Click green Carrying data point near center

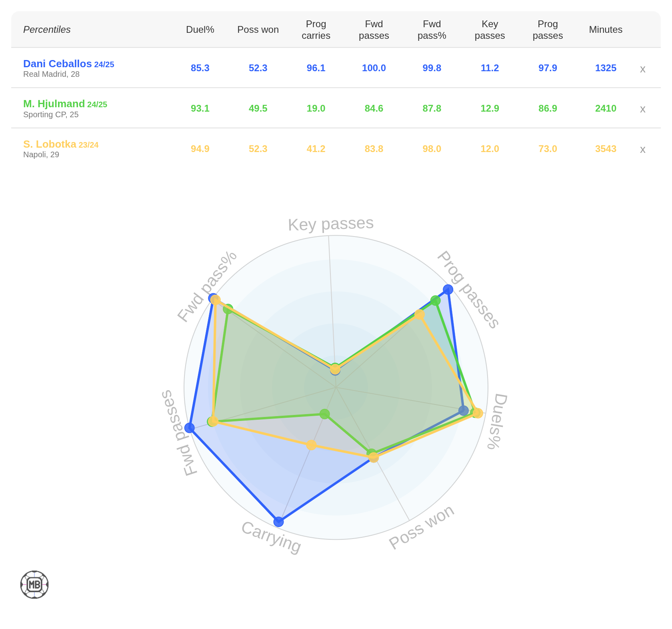(x=325, y=414)
